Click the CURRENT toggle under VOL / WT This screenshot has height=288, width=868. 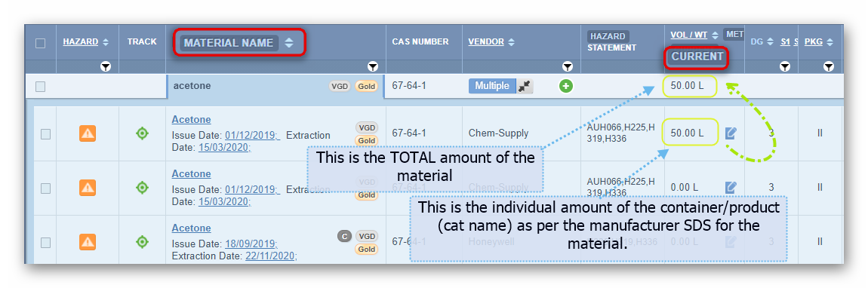tap(697, 57)
